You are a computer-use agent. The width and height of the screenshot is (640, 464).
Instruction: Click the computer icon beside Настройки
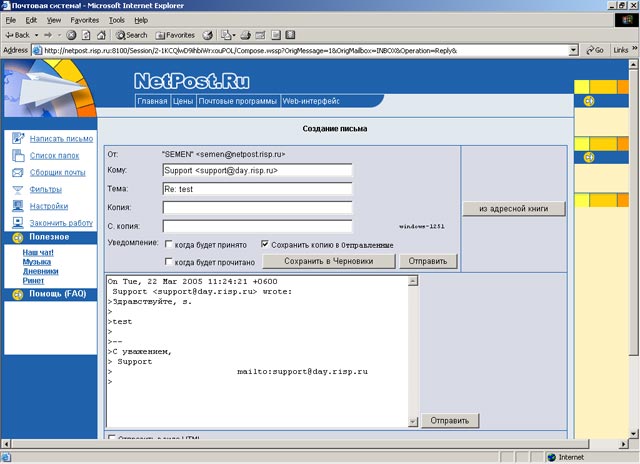pyautogui.click(x=18, y=206)
